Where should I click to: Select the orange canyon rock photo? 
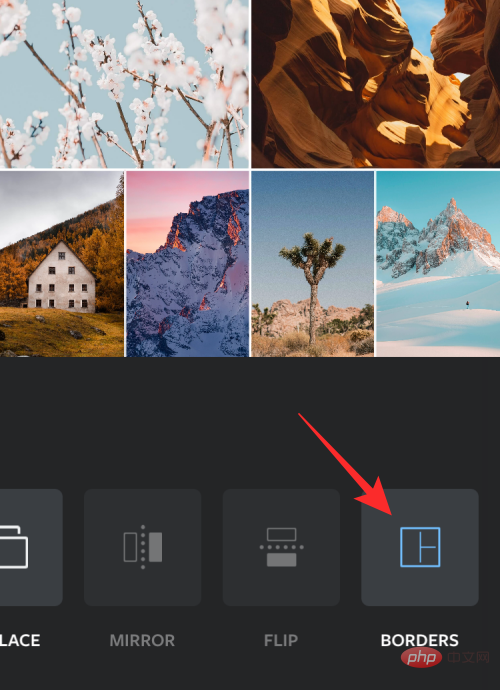pos(376,84)
